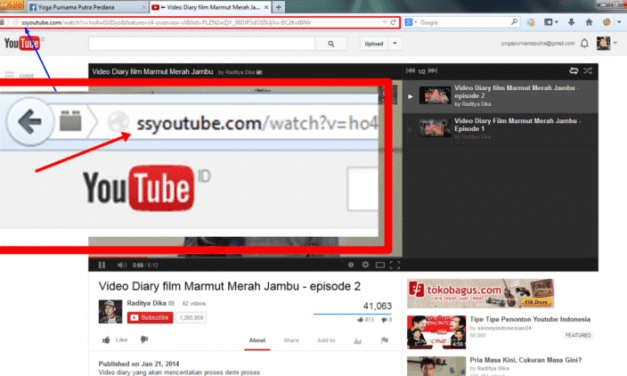Skip to previous playlist video
Screen dimensions: 627x376
pyautogui.click(x=410, y=71)
